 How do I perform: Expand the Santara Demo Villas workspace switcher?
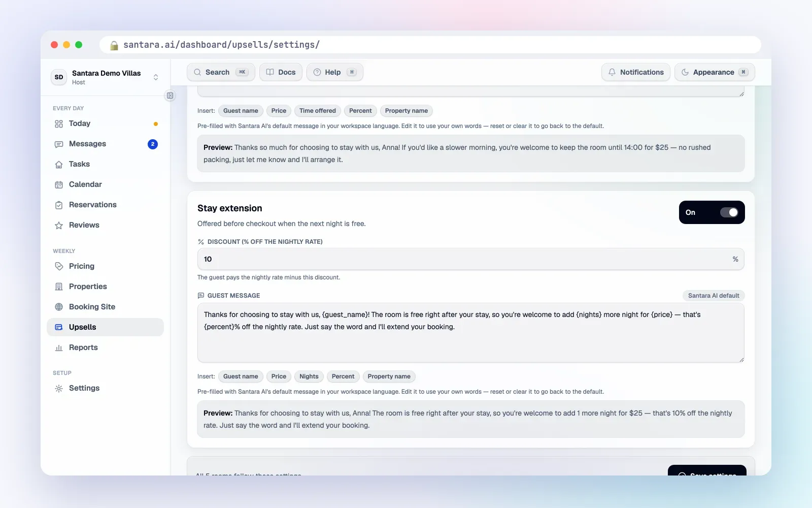point(106,77)
